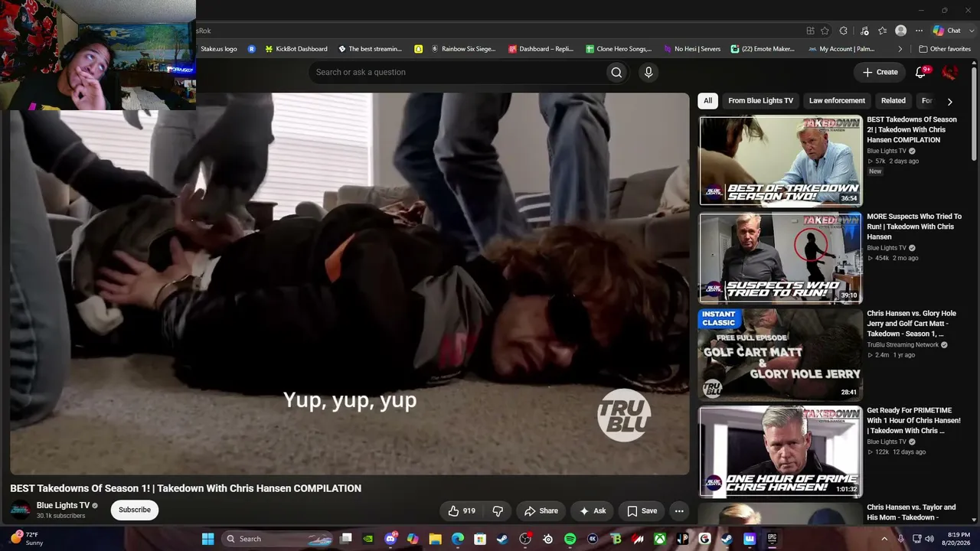Open the Golf Cart Matt video thumbnail
Viewport: 980px width, 551px height.
coord(780,354)
